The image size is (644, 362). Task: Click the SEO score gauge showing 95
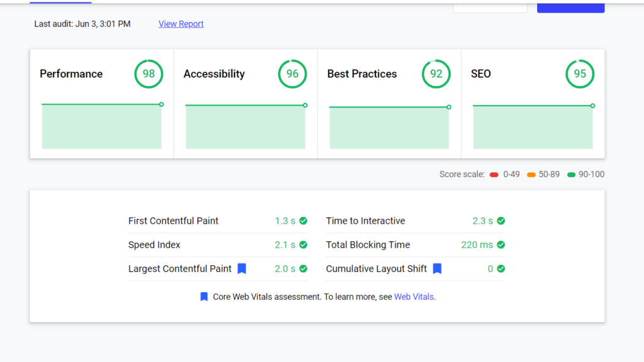579,74
